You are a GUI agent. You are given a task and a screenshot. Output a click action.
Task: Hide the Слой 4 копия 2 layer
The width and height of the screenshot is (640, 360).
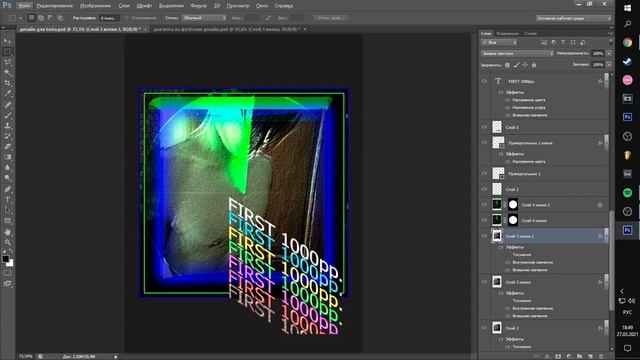(x=484, y=204)
